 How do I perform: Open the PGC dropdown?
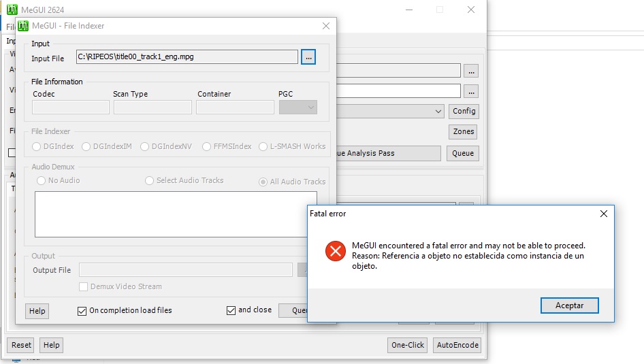click(x=297, y=107)
